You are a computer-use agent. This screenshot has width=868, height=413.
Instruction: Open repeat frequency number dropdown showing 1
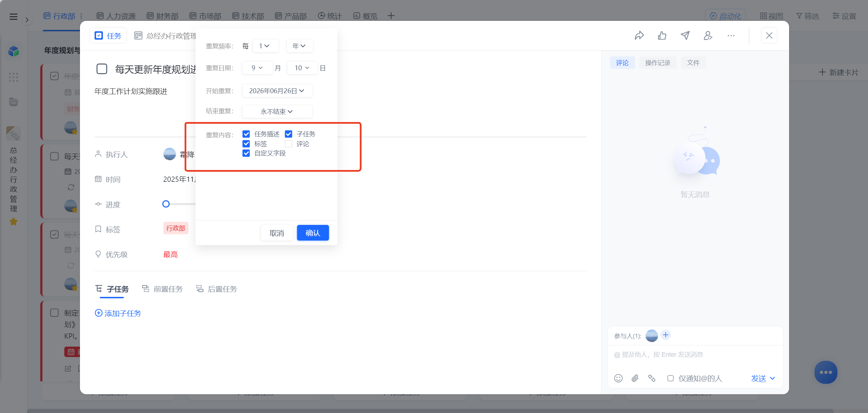(x=266, y=46)
